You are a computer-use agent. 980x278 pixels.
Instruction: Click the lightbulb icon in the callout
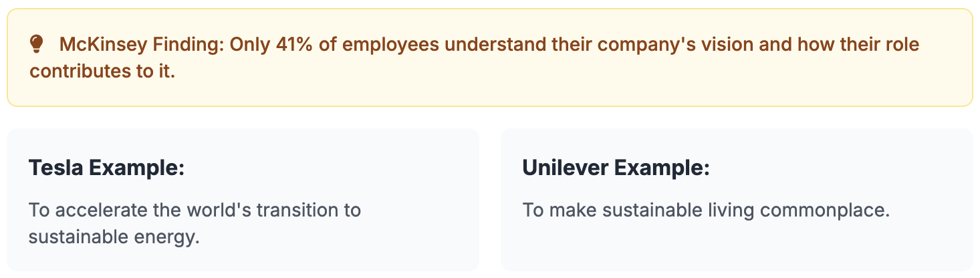coord(37,44)
